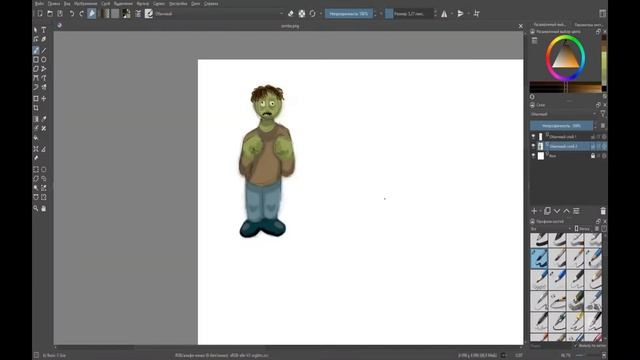Move the layer down with arrow button

pyautogui.click(x=557, y=211)
